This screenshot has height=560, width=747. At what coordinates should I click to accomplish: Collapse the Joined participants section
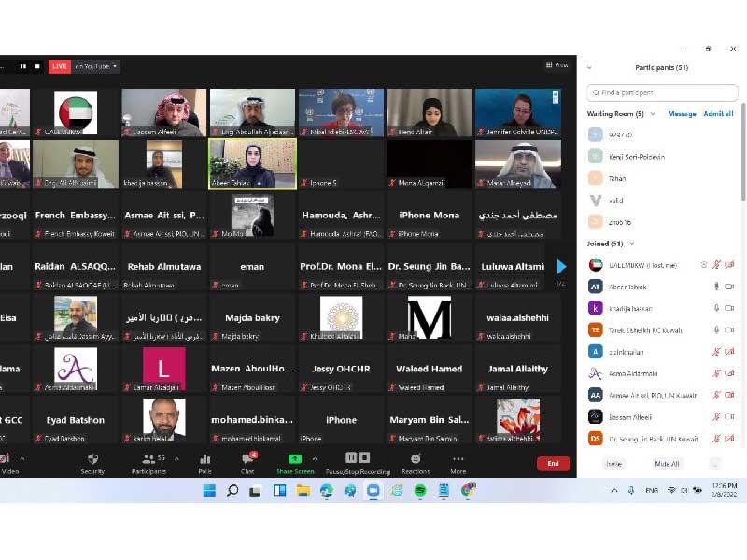(633, 244)
